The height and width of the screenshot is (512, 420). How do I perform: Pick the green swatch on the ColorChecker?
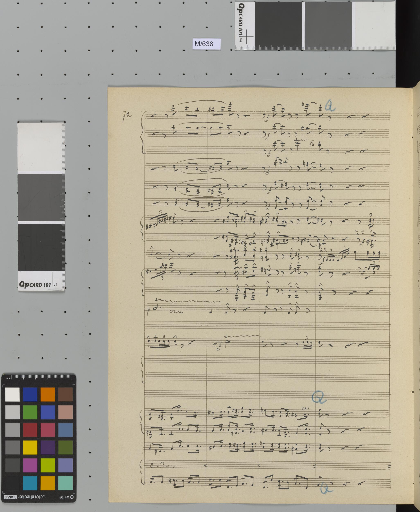30,412
